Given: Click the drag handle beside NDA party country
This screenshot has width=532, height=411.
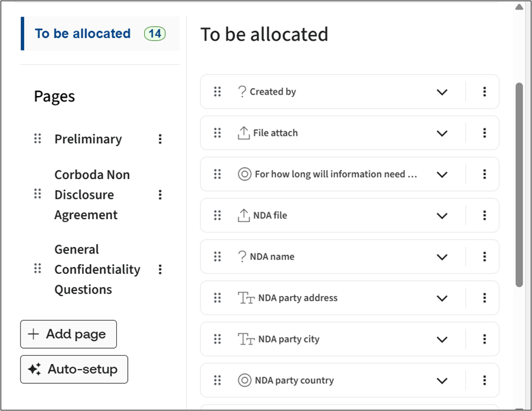Looking at the screenshot, I should point(217,381).
